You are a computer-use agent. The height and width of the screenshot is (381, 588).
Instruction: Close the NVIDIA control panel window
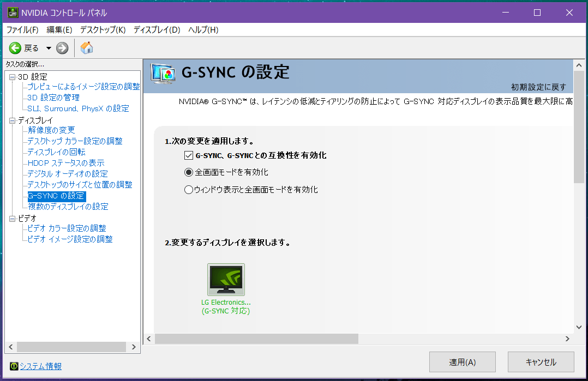[569, 13]
